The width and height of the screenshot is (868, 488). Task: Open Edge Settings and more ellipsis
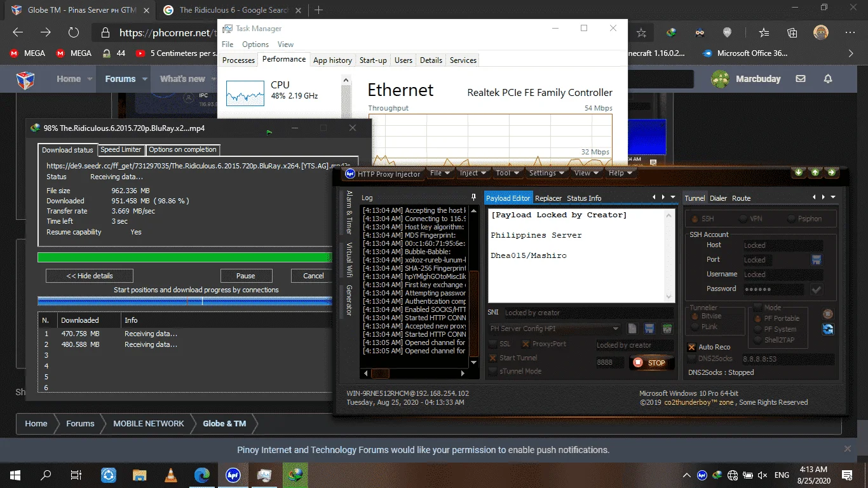click(x=850, y=33)
